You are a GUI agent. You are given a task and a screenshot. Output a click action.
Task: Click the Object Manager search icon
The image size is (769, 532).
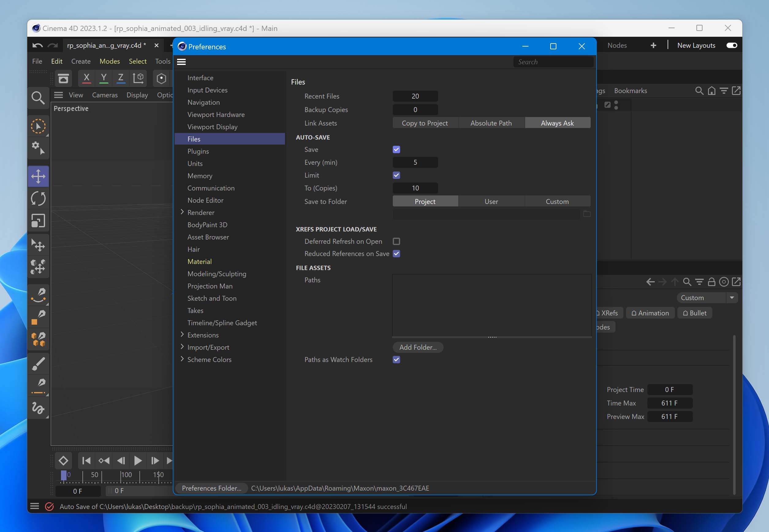coord(699,91)
